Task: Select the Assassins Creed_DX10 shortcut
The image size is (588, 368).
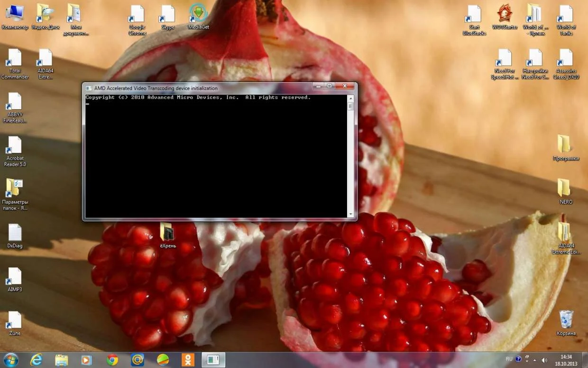Action: click(566, 64)
